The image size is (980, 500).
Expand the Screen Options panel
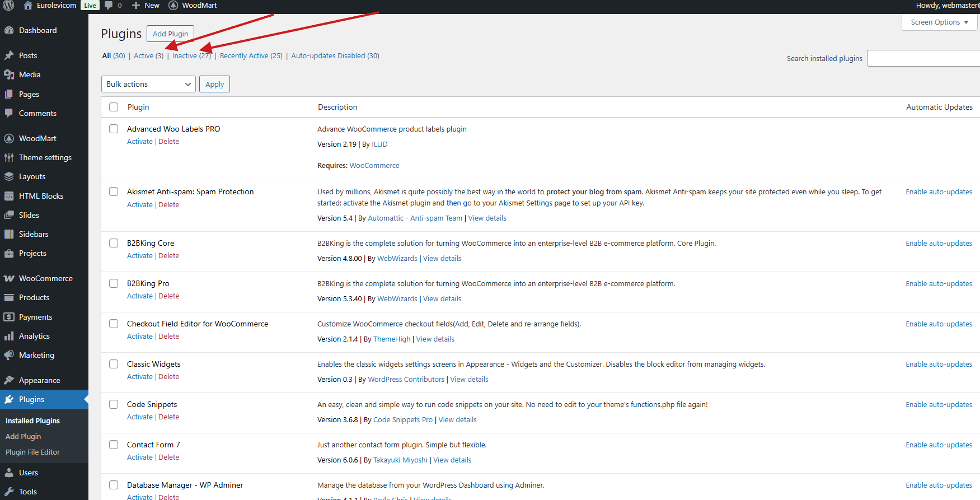[940, 22]
